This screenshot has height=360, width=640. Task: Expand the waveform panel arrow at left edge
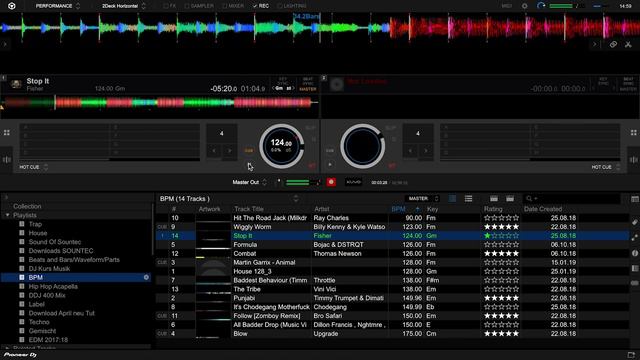5,44
